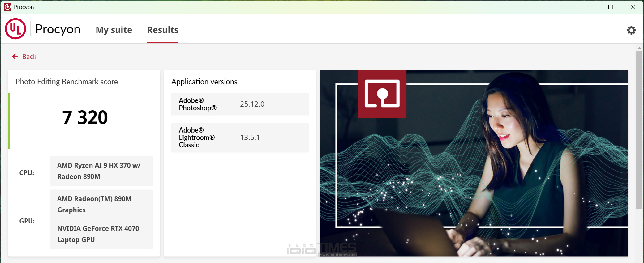Click the red UL logo

pyautogui.click(x=15, y=29)
